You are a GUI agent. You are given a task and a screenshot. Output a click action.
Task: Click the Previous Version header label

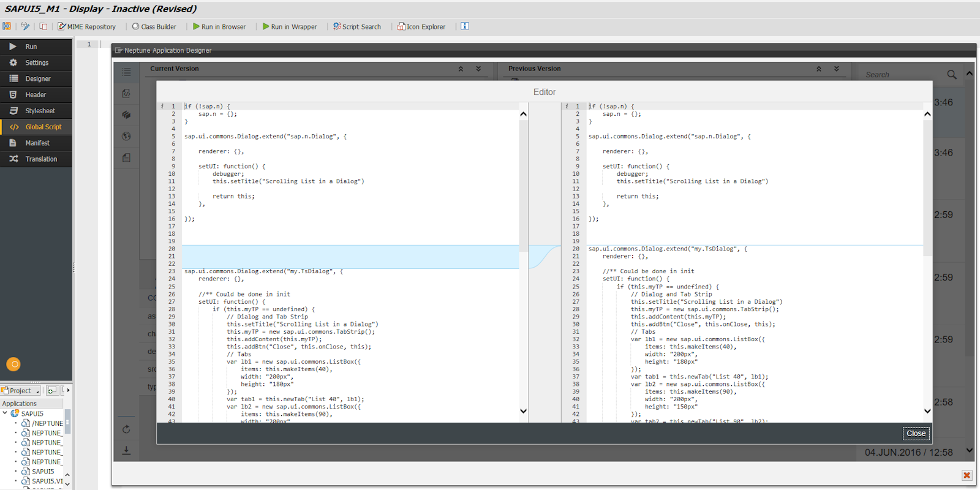[534, 69]
